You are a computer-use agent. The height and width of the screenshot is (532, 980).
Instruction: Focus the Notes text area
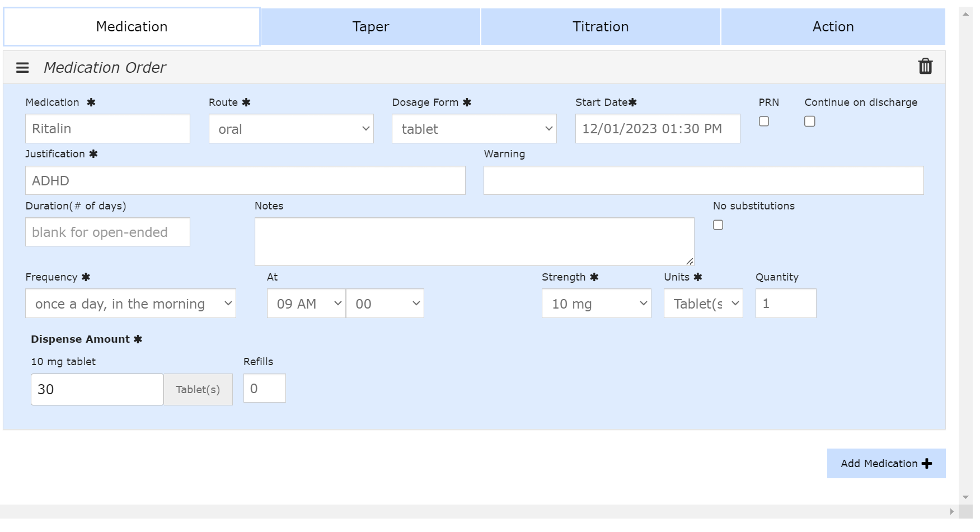tap(474, 241)
